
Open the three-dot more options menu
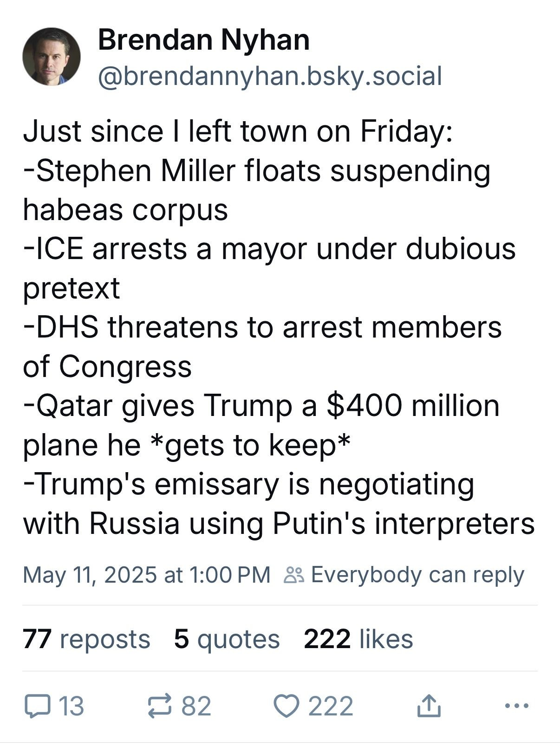click(516, 706)
